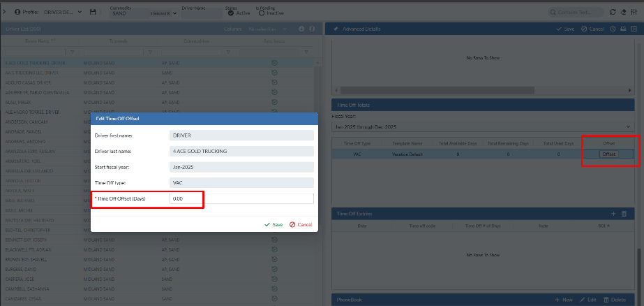
Task: Select the Inactive option under Is Pending
Action: click(262, 13)
